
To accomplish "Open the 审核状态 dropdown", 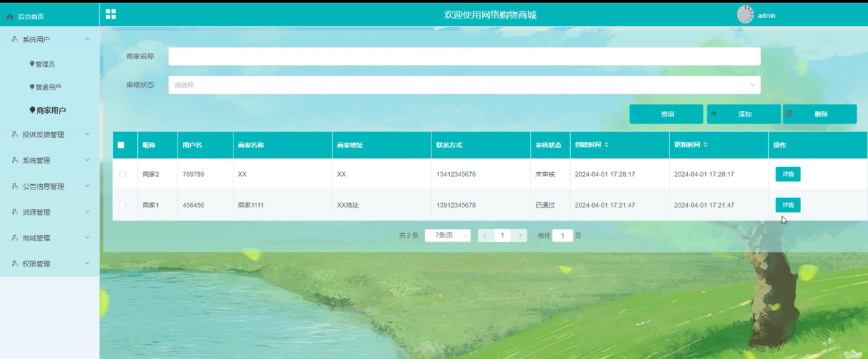I will point(464,85).
